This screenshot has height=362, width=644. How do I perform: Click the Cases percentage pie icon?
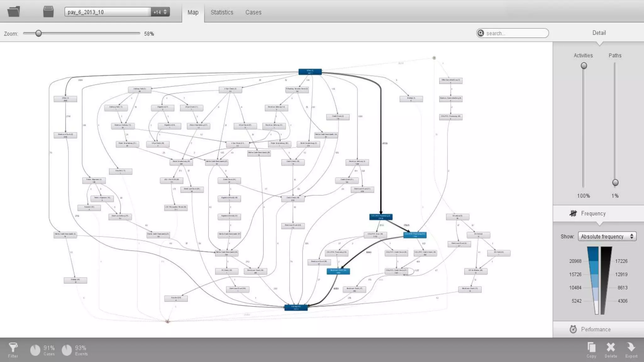tap(35, 350)
